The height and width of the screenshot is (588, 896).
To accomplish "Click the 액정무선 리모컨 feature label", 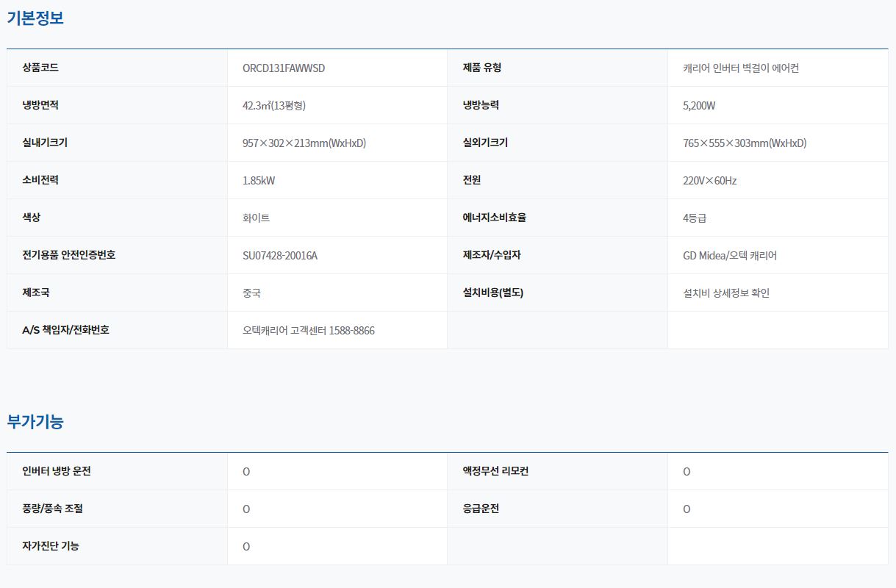I will pos(495,471).
